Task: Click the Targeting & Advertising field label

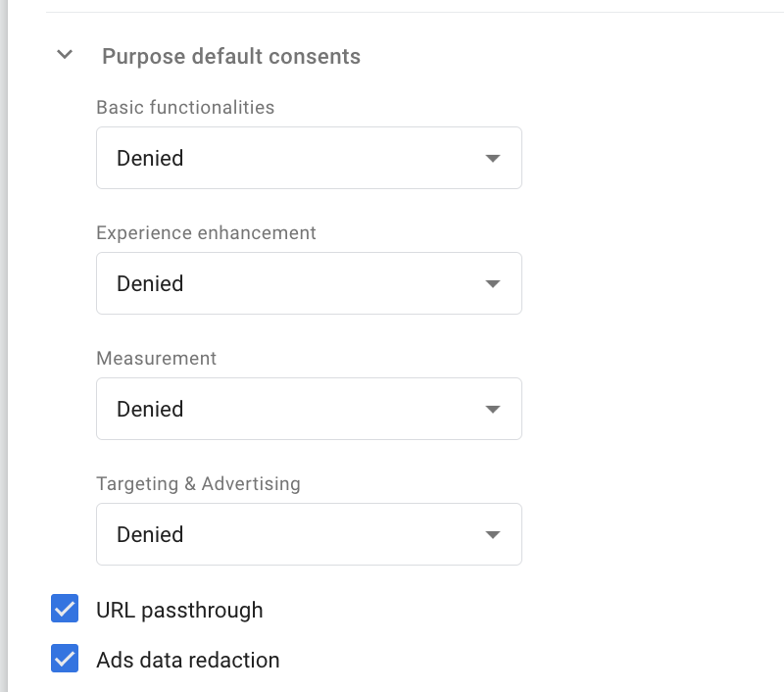Action: click(x=198, y=484)
